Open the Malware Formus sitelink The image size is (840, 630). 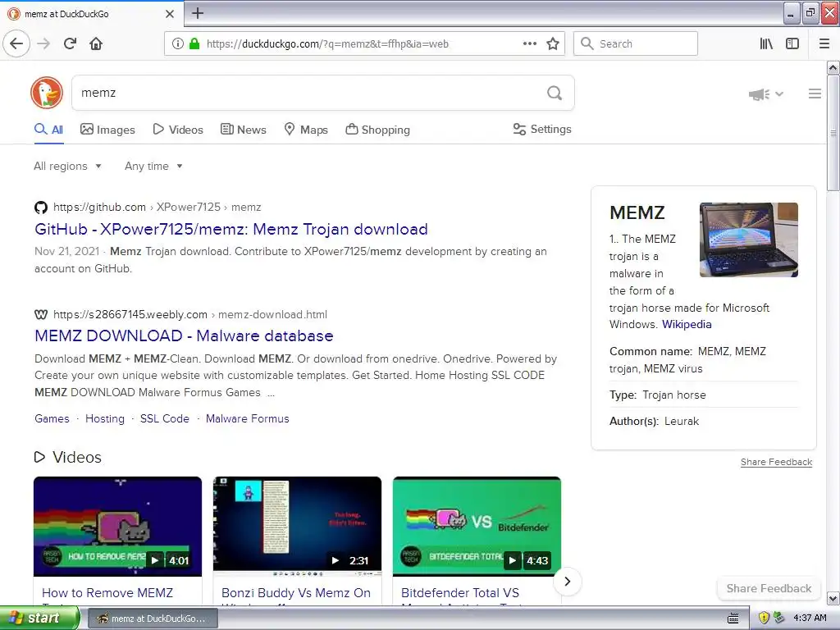(x=248, y=419)
